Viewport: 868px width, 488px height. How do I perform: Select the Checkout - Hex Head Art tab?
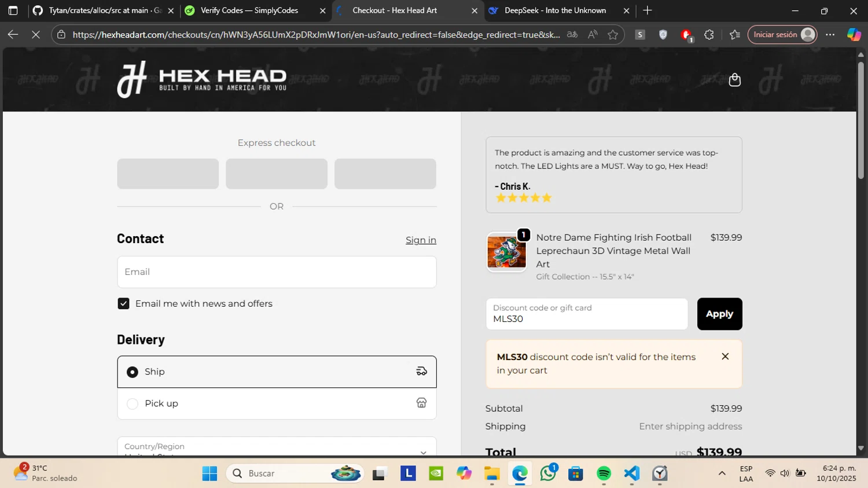(407, 10)
